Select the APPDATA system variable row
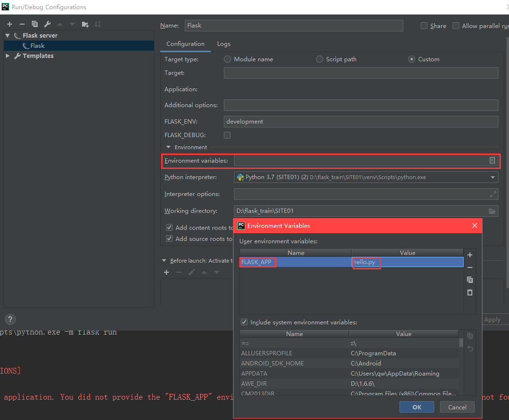Image resolution: width=509 pixels, height=420 pixels. click(x=349, y=374)
